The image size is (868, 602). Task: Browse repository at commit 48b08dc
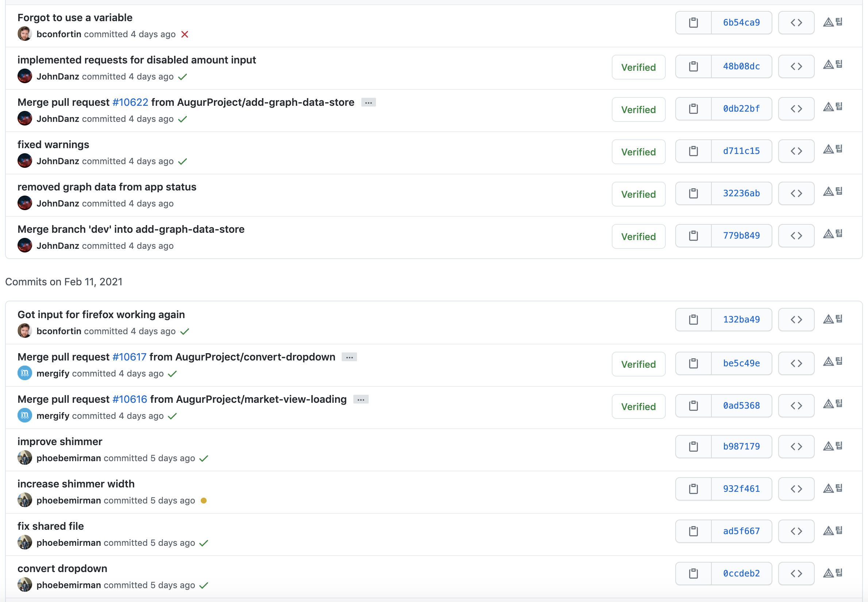point(796,66)
